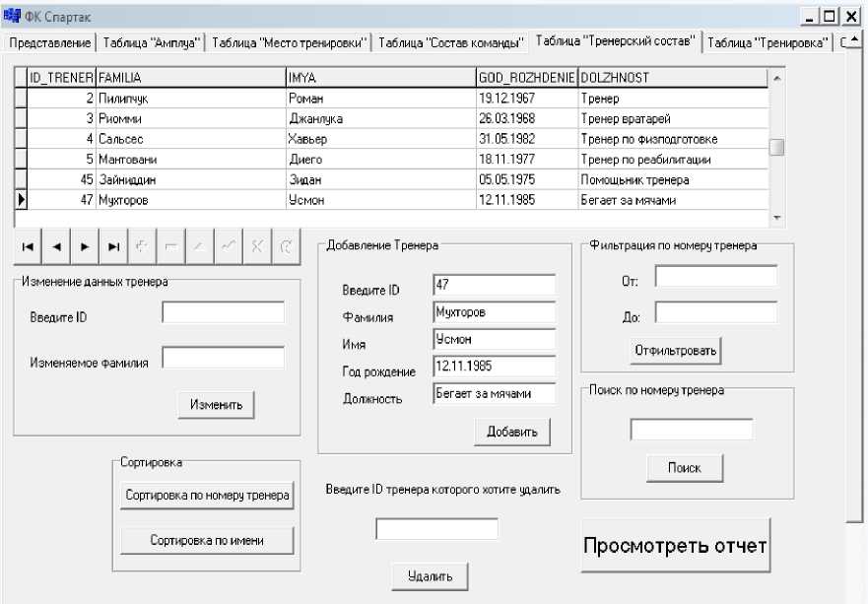
Task: Select the Риомми table cell
Action: [191, 118]
